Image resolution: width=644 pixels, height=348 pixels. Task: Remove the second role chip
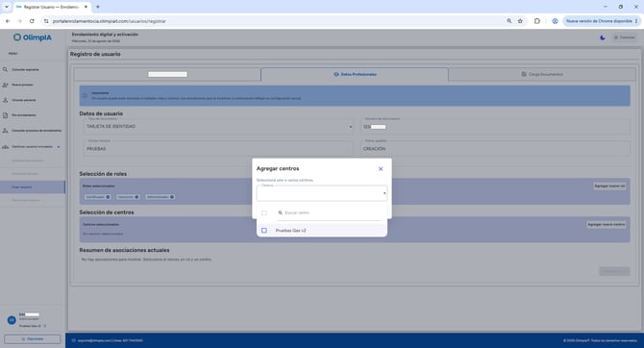tap(136, 197)
